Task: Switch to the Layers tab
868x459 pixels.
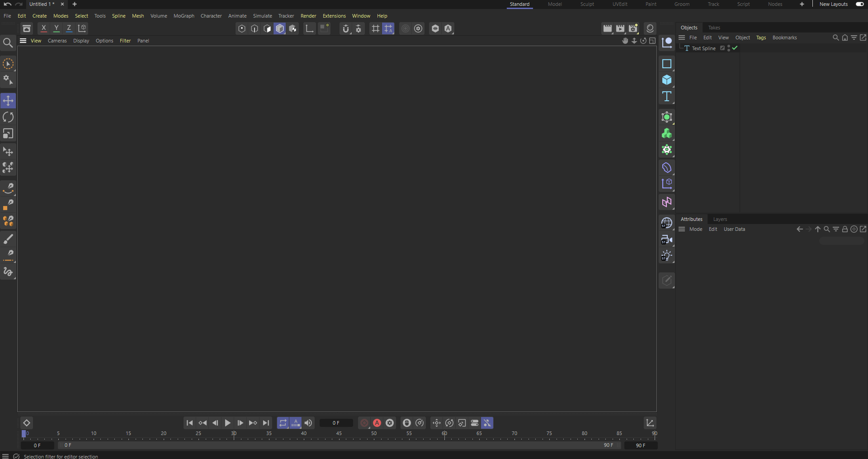Action: pos(720,219)
